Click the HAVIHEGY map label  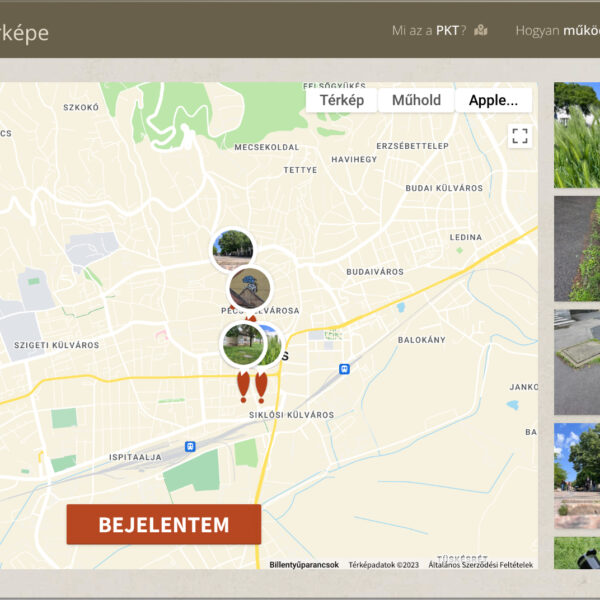tap(354, 159)
